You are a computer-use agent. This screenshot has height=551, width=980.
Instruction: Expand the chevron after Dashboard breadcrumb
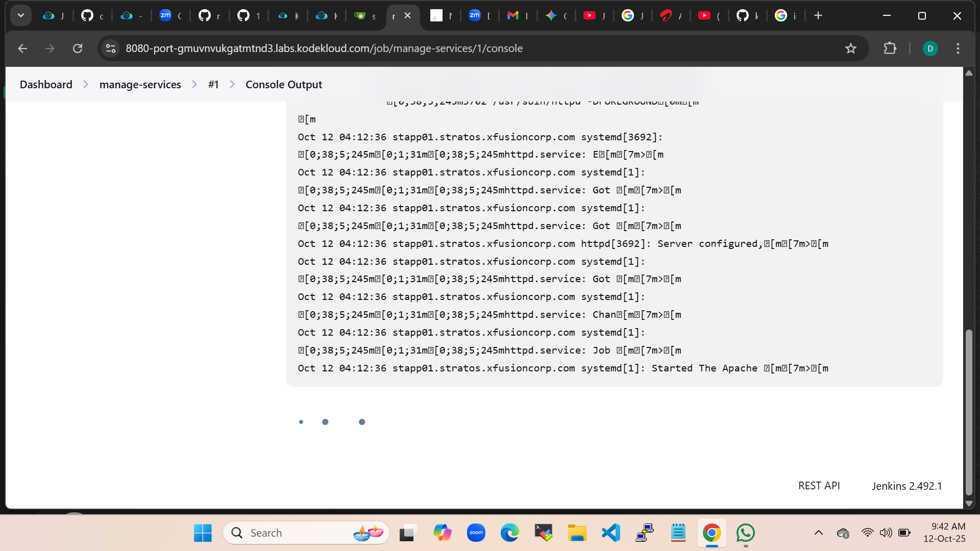pyautogui.click(x=86, y=85)
